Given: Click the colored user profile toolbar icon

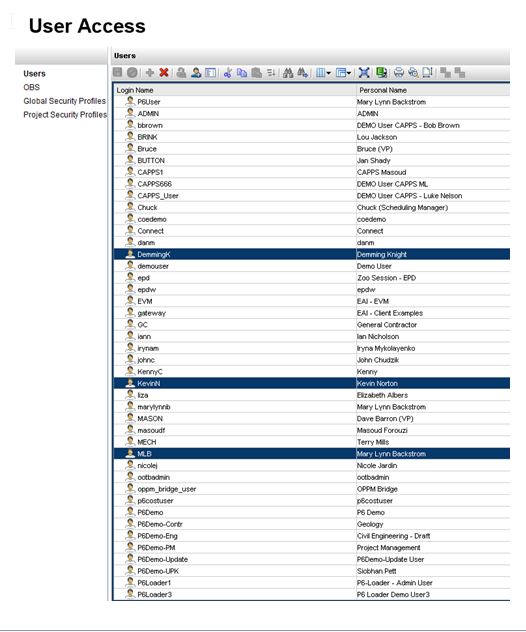Looking at the screenshot, I should 196,73.
